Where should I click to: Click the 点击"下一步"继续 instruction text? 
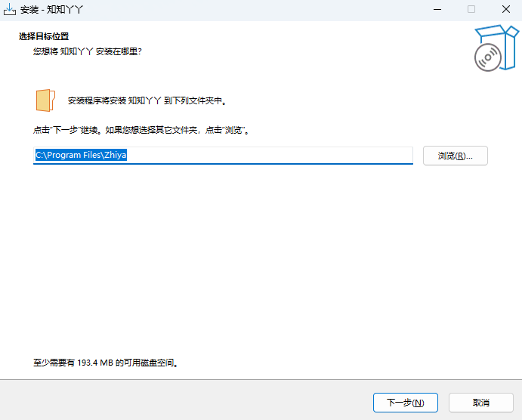tap(141, 130)
